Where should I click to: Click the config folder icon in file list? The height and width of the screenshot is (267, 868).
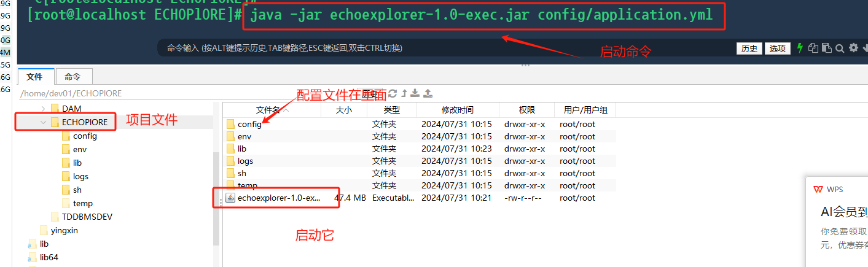230,124
